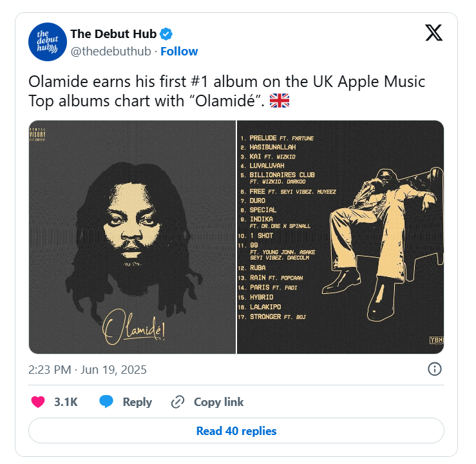Click the YBNL logo on tracklist image
The image size is (476, 464).
[437, 340]
